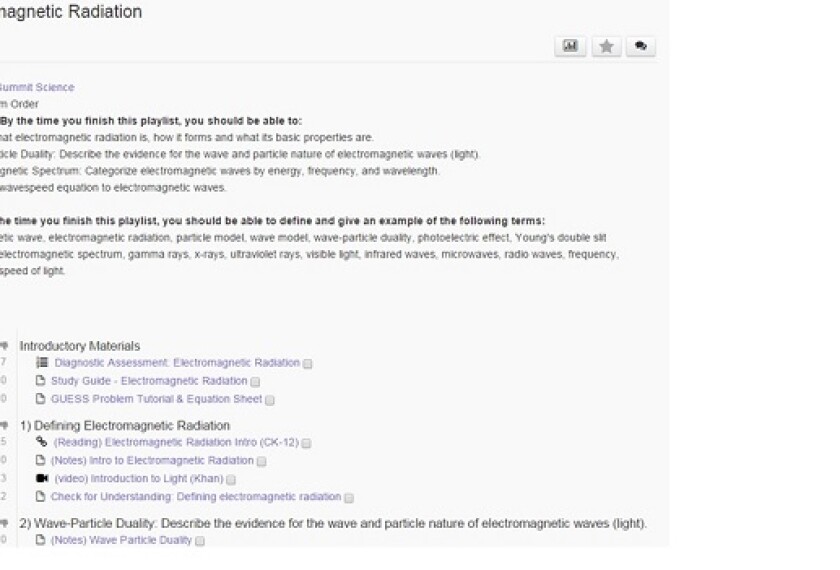Viewport: 840px width, 570px height.
Task: Tick the checkbox after Study Guide item
Action: pos(256,382)
